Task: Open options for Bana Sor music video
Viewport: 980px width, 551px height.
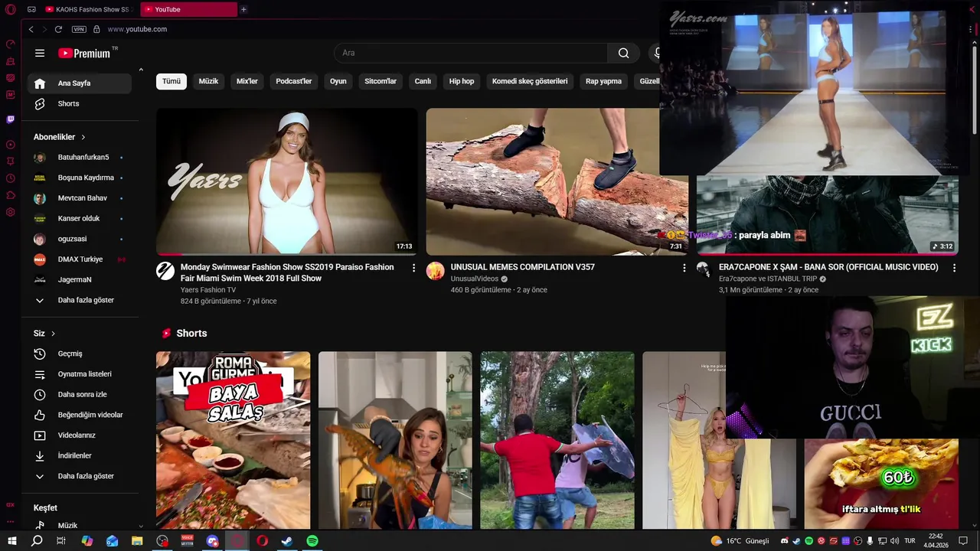Action: pyautogui.click(x=954, y=268)
